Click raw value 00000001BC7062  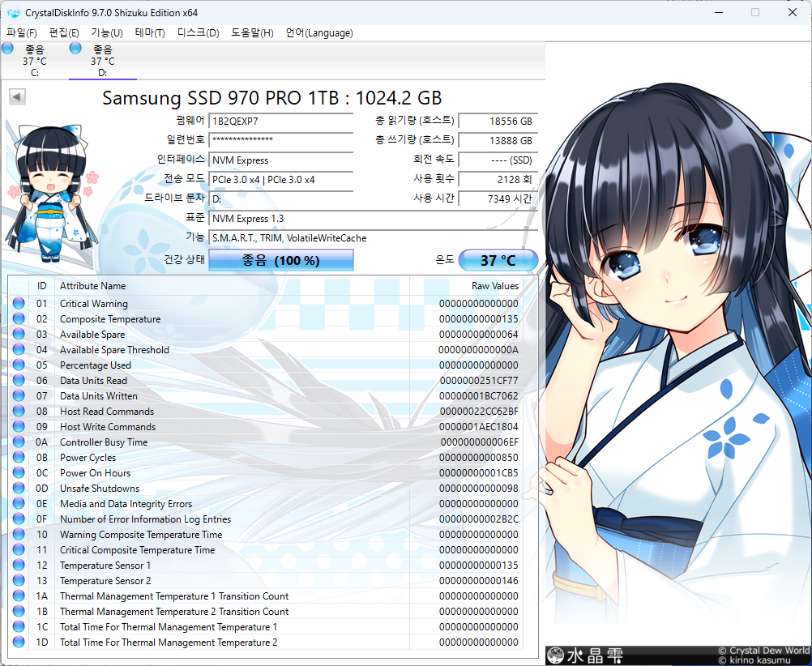(x=479, y=395)
